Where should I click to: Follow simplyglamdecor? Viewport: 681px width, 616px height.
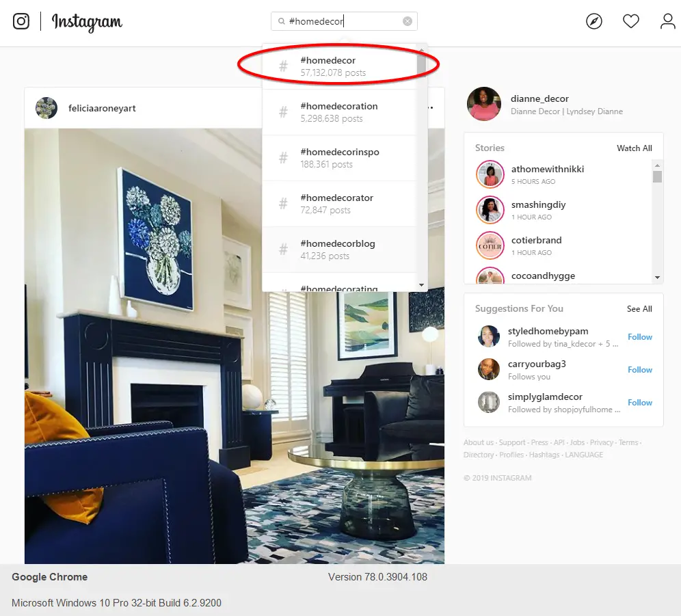tap(640, 402)
